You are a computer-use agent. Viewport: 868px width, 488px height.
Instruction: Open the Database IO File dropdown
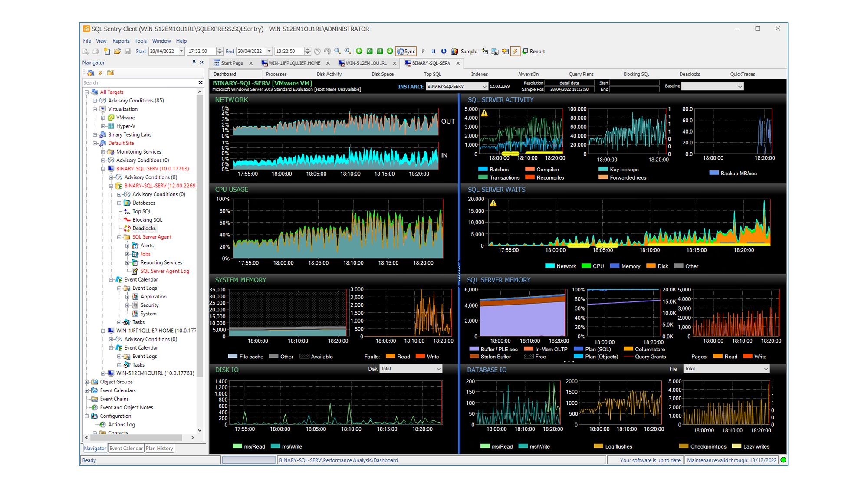(x=727, y=369)
